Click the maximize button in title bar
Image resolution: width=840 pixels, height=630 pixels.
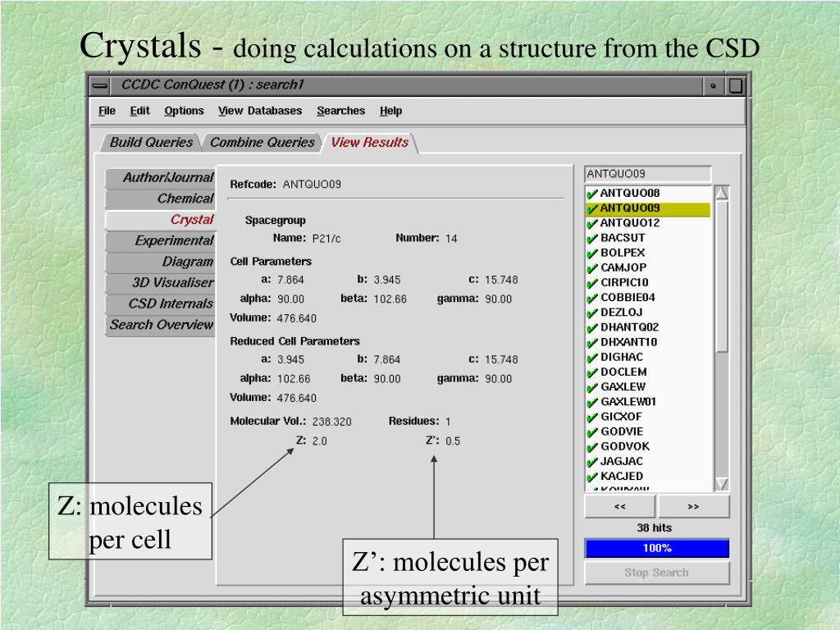736,85
